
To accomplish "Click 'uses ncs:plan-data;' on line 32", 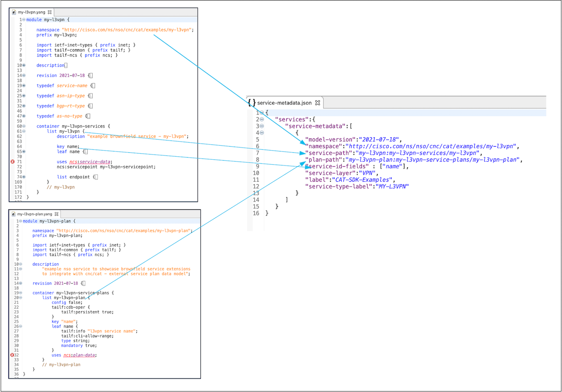I will tap(74, 355).
